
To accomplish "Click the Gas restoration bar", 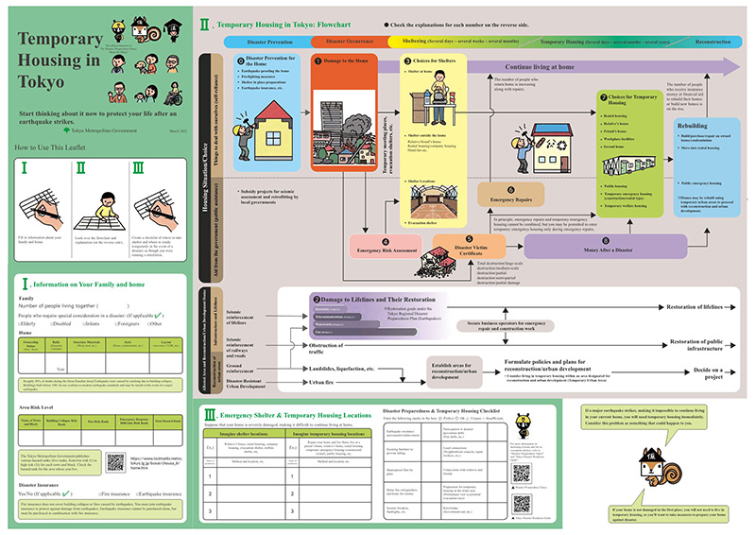I will click(x=366, y=333).
